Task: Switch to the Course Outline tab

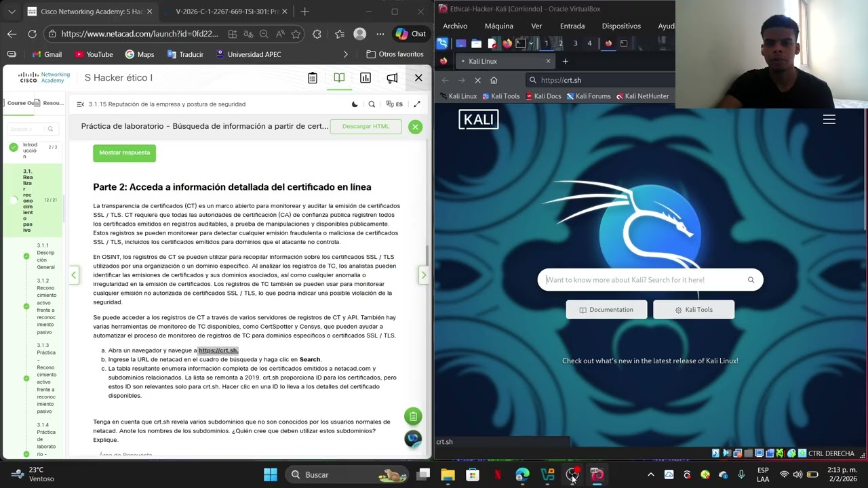Action: pos(20,103)
